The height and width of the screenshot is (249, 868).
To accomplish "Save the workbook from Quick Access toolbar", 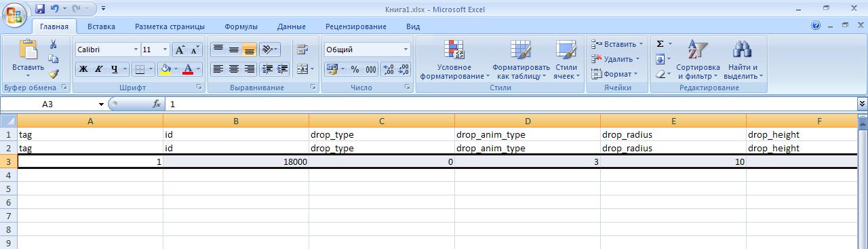I will tap(39, 9).
